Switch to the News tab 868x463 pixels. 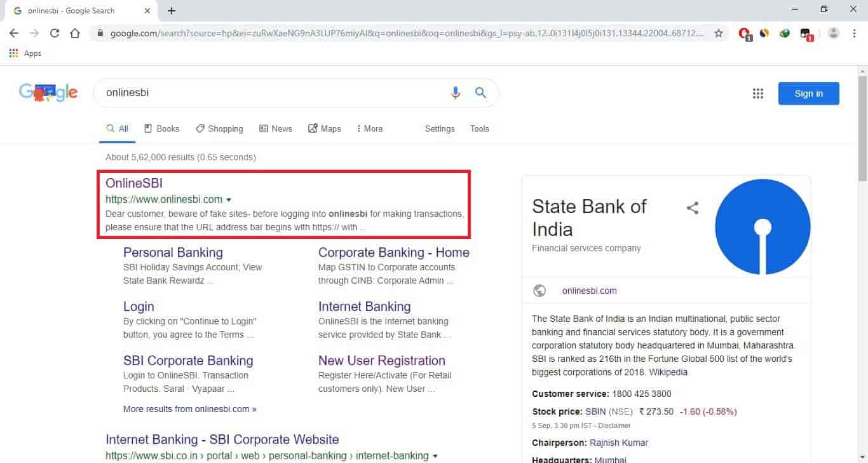point(276,128)
